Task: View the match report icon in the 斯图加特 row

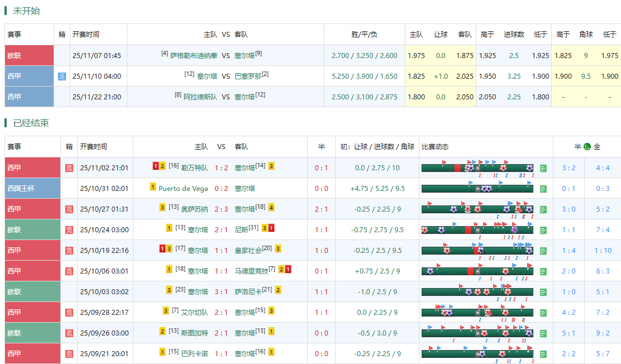Action: 543,333
